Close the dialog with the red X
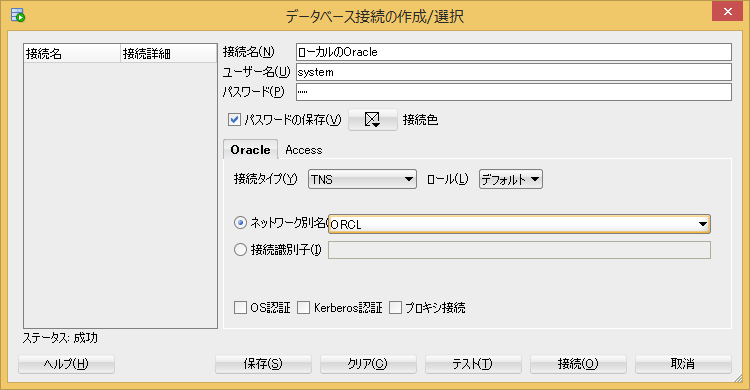 pos(728,11)
